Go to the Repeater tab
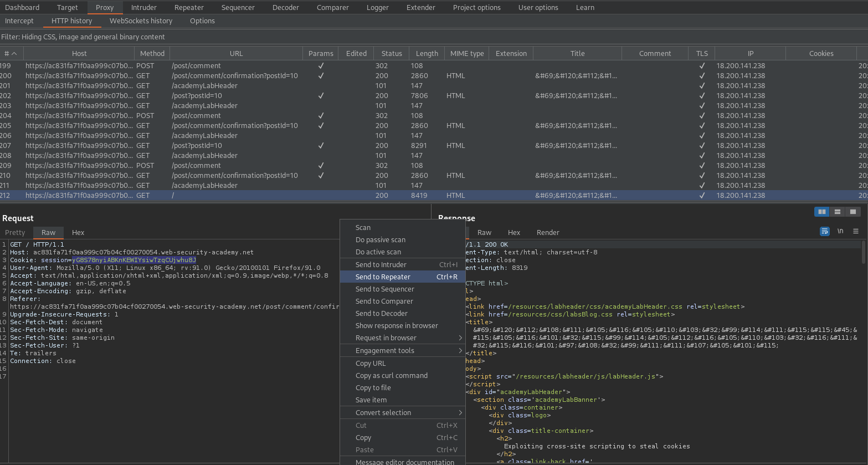Screen dimensions: 868x465 [189, 7]
